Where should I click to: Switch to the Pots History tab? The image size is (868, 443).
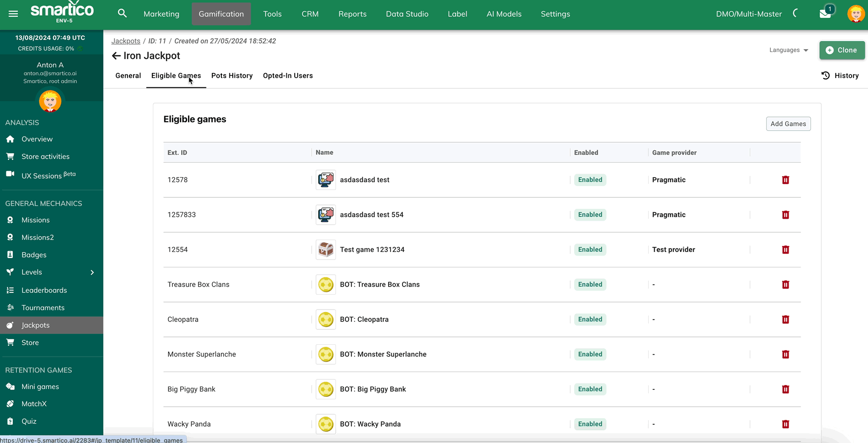pos(232,75)
